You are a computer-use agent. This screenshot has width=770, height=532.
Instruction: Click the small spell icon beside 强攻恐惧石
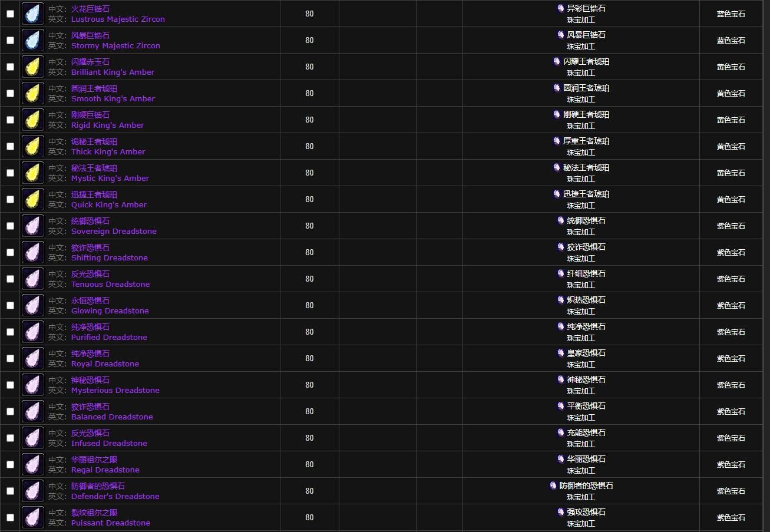tap(561, 512)
